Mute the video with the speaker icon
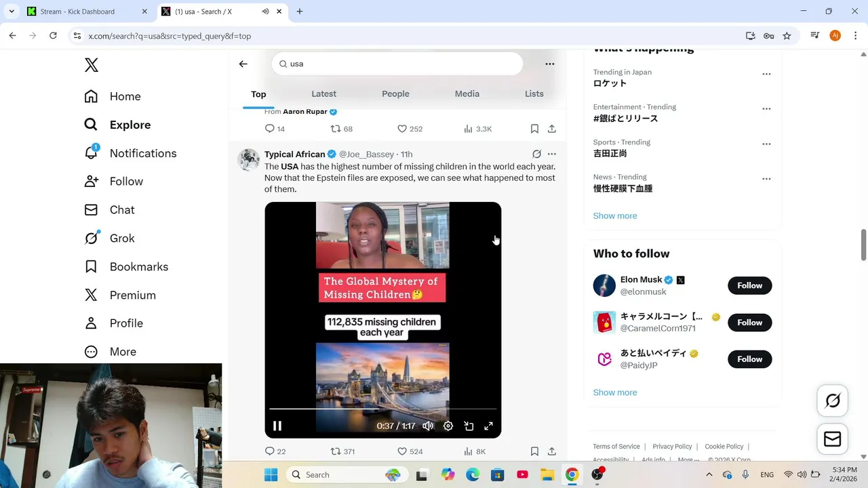868x488 pixels. [428, 426]
